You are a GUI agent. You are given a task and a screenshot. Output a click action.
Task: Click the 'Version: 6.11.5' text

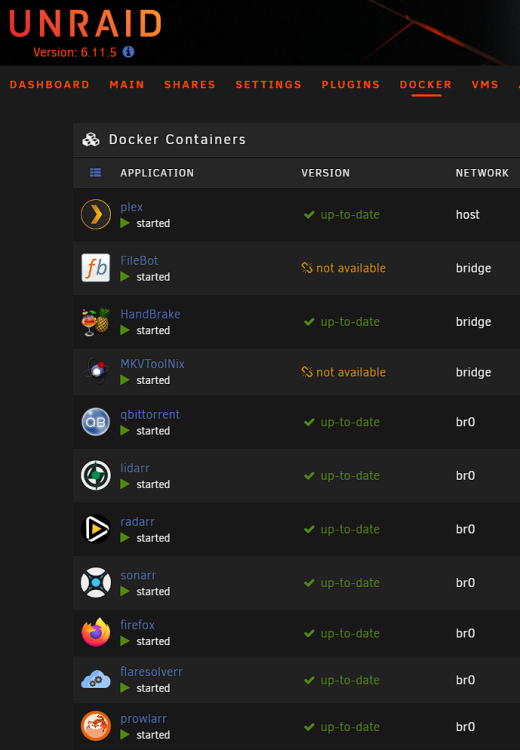point(75,52)
